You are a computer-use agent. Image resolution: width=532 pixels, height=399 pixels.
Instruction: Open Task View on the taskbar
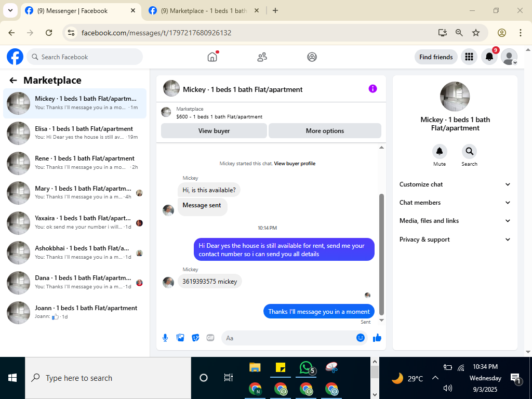(x=229, y=378)
